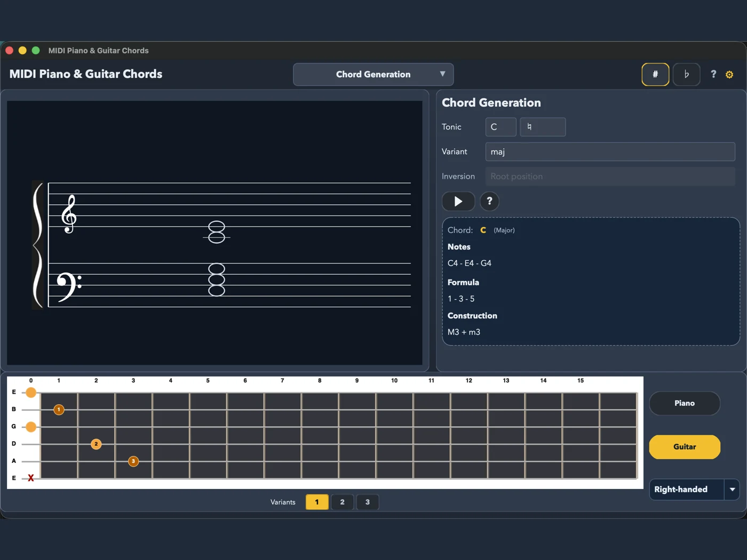747x560 pixels.
Task: Click open string marker on high E
Action: 31,393
